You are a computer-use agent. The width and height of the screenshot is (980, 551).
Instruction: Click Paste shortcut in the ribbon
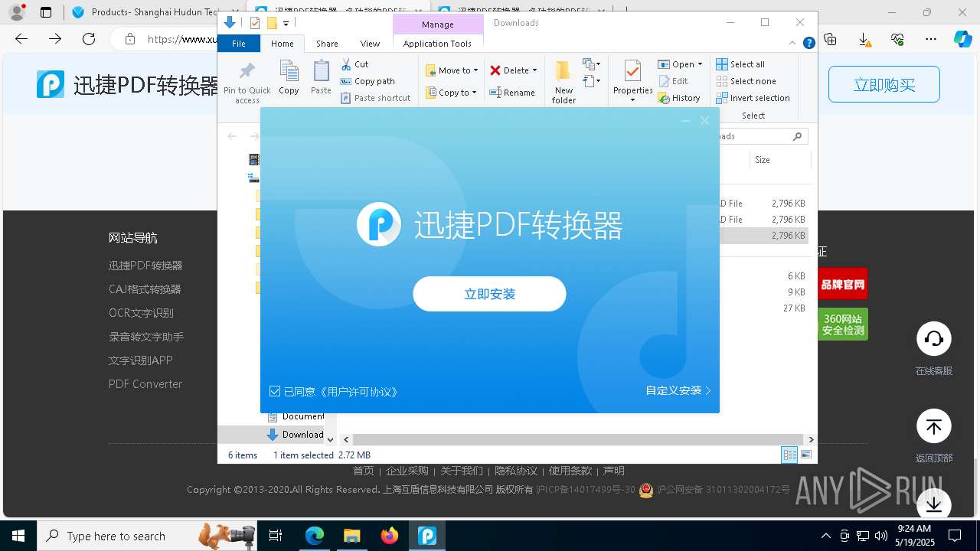pyautogui.click(x=375, y=98)
